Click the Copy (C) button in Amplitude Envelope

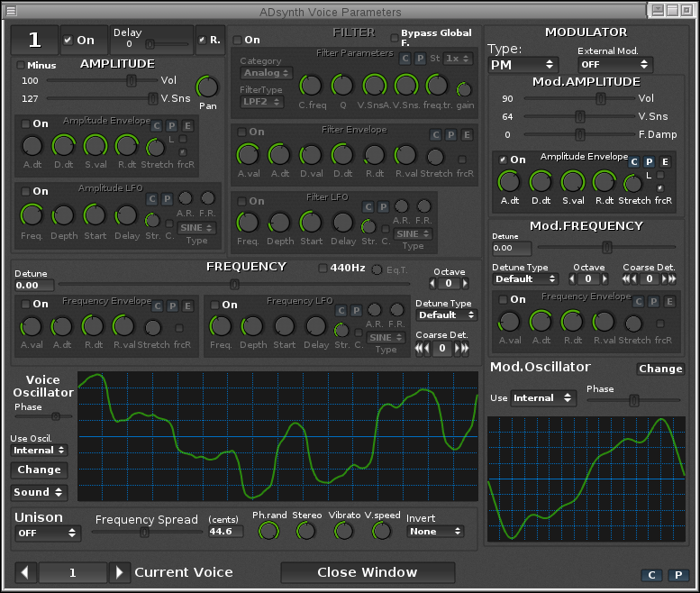pos(157,124)
